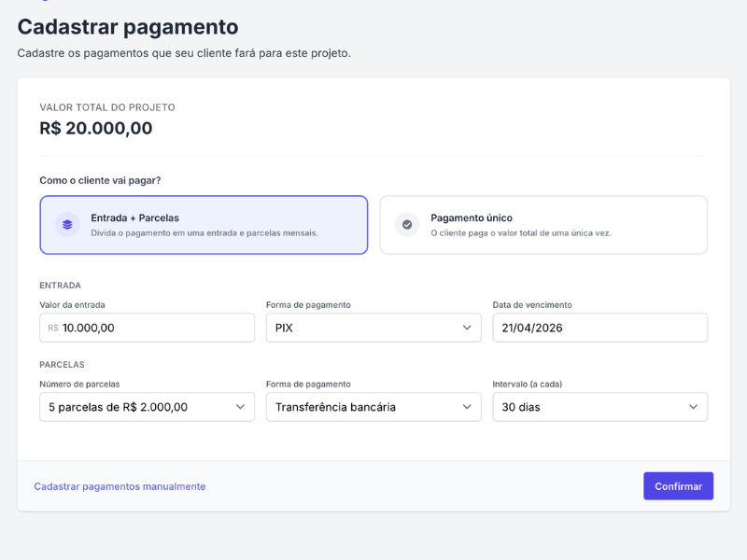This screenshot has width=747, height=560.
Task: Click the checkmark icon in Pagamento único
Action: pyautogui.click(x=407, y=224)
